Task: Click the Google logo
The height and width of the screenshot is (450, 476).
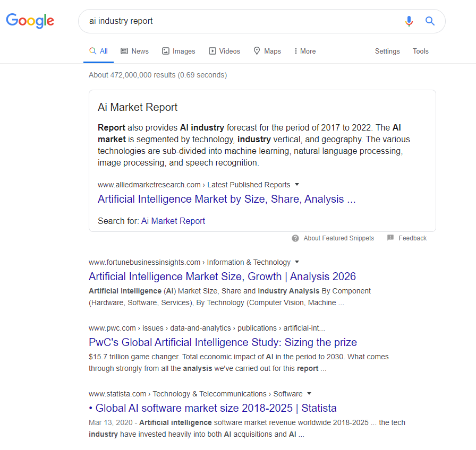Action: (30, 21)
